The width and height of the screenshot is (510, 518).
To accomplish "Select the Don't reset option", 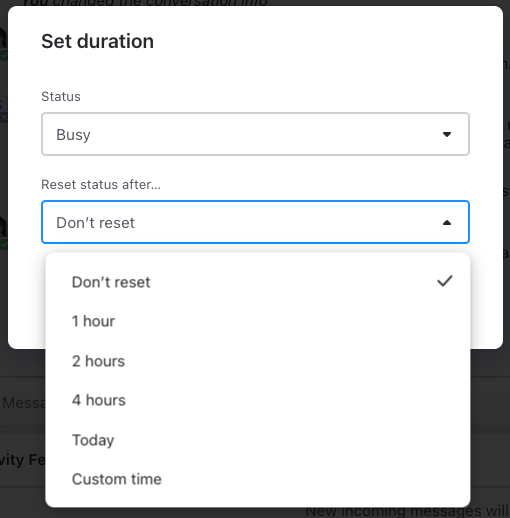I will point(258,282).
